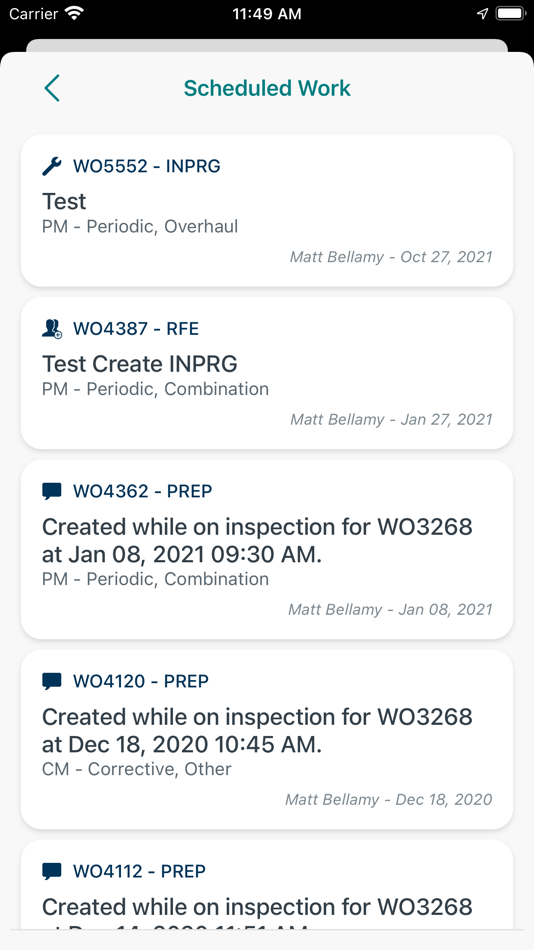The height and width of the screenshot is (950, 534).
Task: Select WO4362 - PREP header text
Action: click(x=142, y=491)
